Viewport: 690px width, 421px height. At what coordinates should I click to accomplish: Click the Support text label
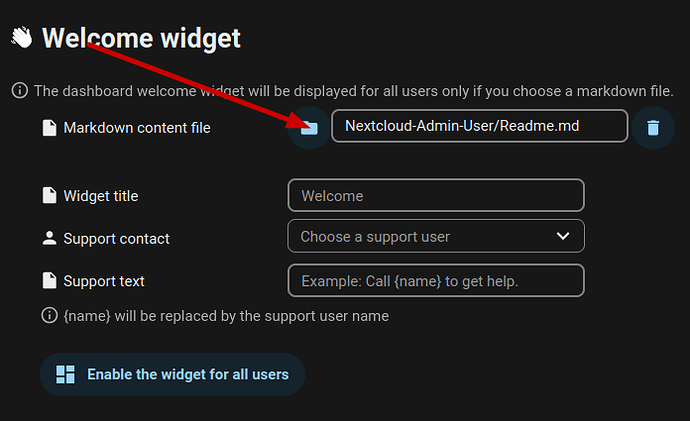[x=104, y=281]
